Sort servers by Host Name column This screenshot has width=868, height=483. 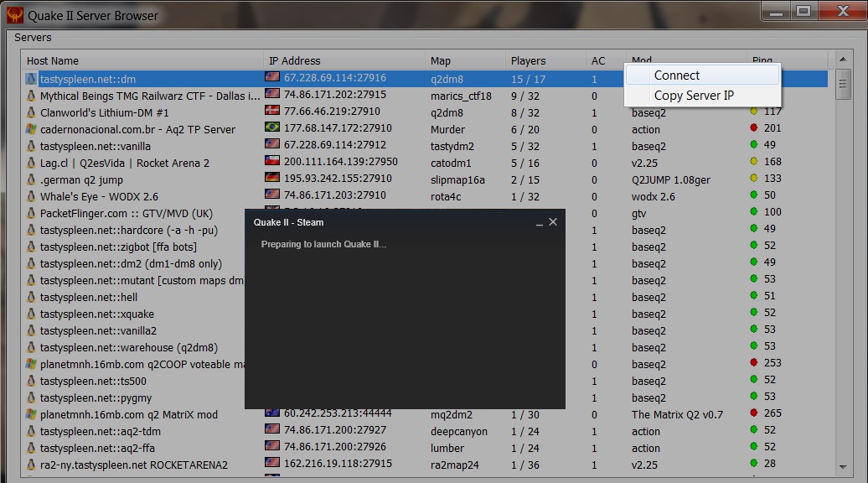[x=142, y=60]
